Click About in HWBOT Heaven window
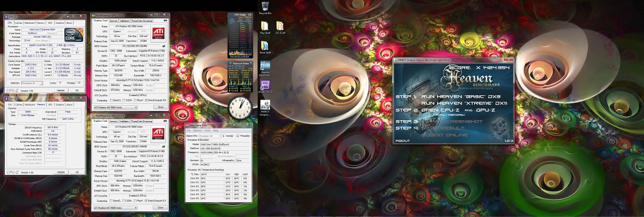This screenshot has width=644, height=217. tap(402, 141)
